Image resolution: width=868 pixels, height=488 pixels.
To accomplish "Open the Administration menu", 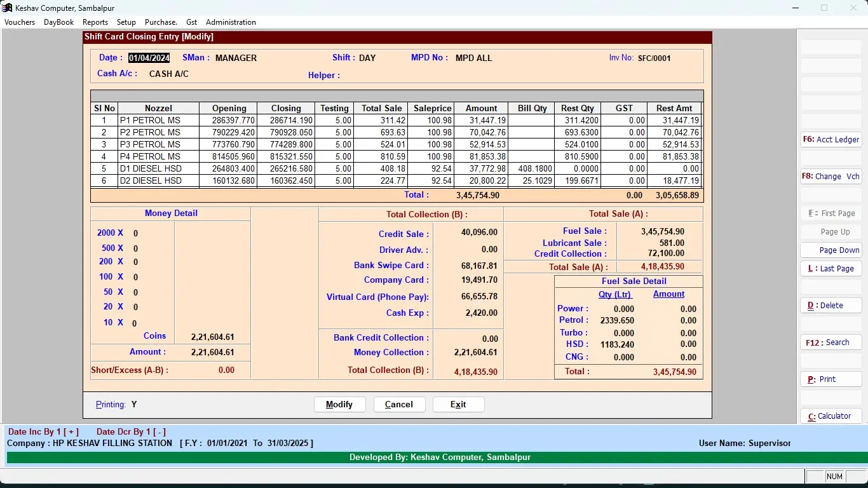I will click(x=231, y=22).
